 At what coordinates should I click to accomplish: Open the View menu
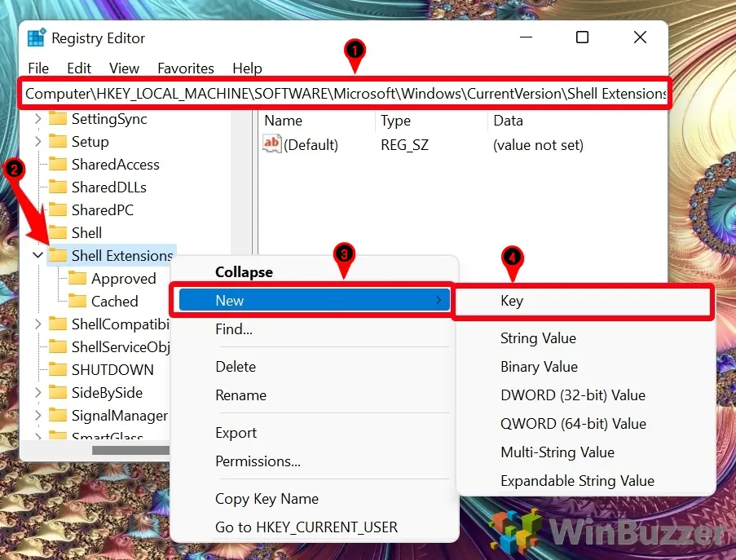pyautogui.click(x=124, y=68)
